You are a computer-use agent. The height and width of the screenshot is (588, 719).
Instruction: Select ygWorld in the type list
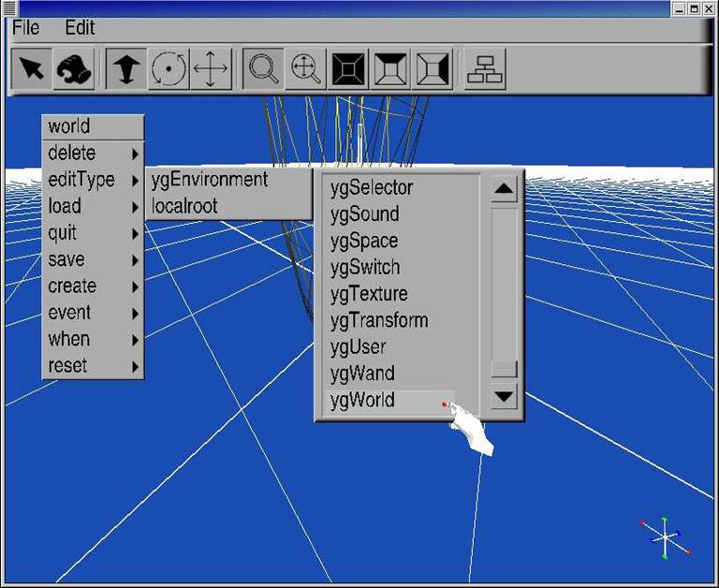click(x=389, y=401)
